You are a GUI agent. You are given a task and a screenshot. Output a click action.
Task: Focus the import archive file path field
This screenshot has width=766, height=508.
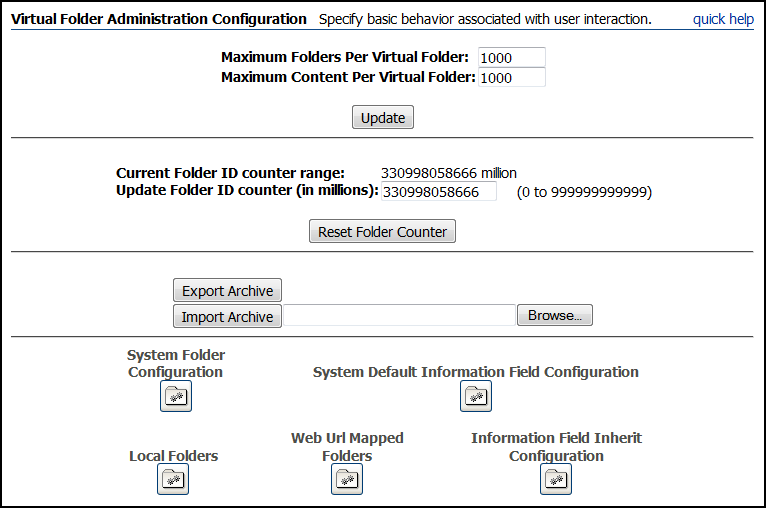point(400,315)
